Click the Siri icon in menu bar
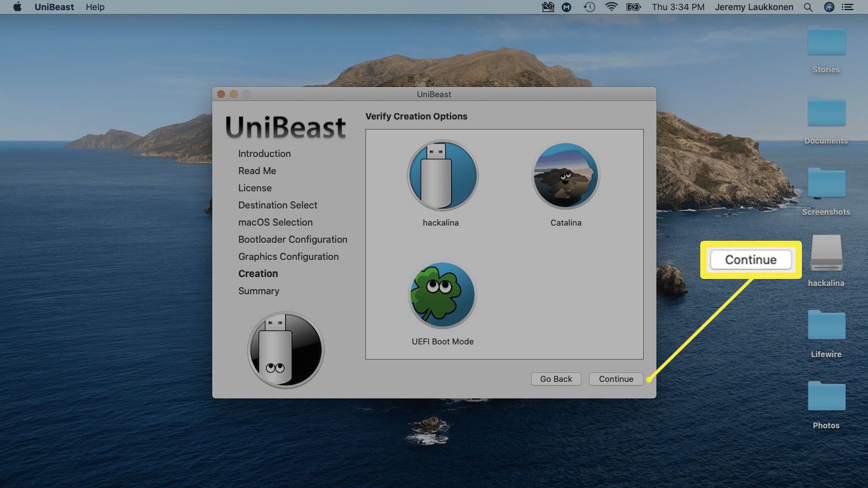868x488 pixels. click(x=829, y=7)
